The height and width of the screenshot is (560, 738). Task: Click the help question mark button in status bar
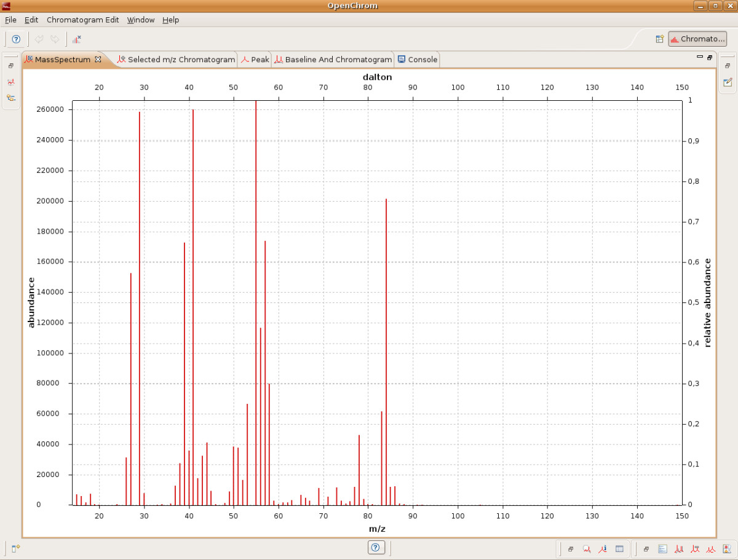pos(376,547)
